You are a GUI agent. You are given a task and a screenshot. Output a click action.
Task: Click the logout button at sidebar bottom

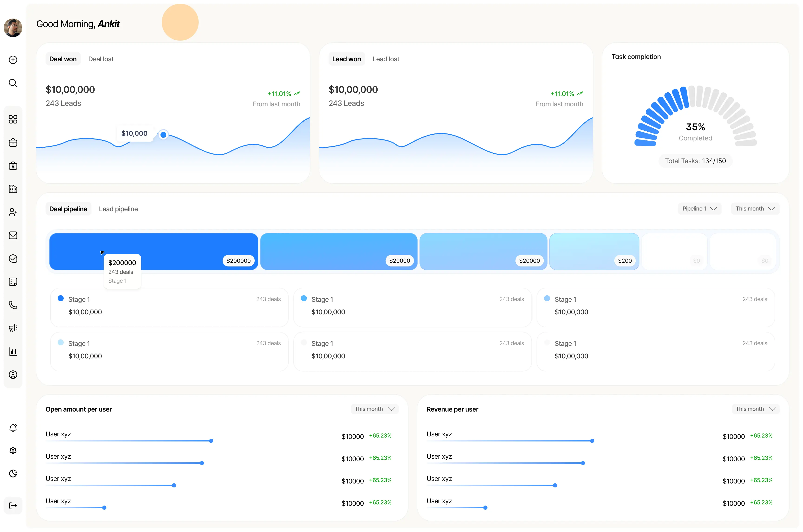tap(13, 505)
